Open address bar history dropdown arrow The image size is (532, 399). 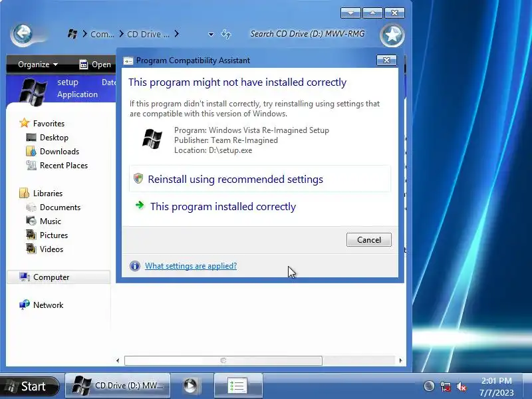[x=211, y=35]
